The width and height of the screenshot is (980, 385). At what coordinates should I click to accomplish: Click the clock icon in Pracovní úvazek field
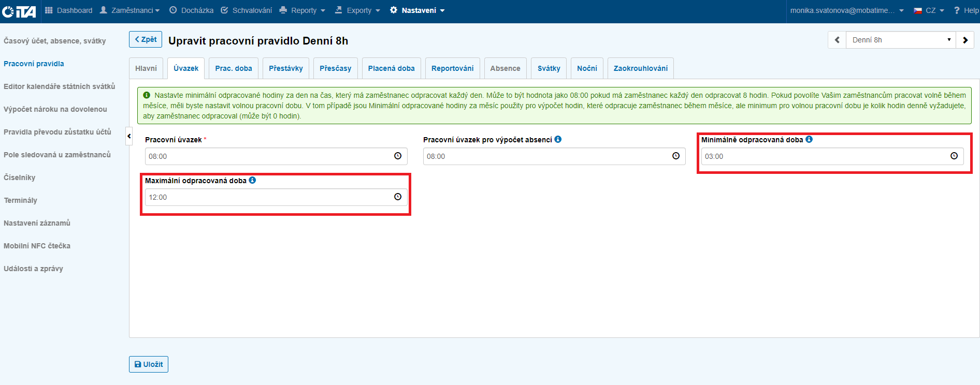pyautogui.click(x=398, y=156)
